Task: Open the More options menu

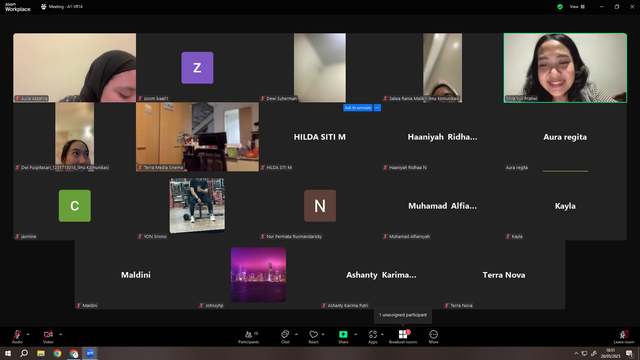Action: click(x=433, y=337)
